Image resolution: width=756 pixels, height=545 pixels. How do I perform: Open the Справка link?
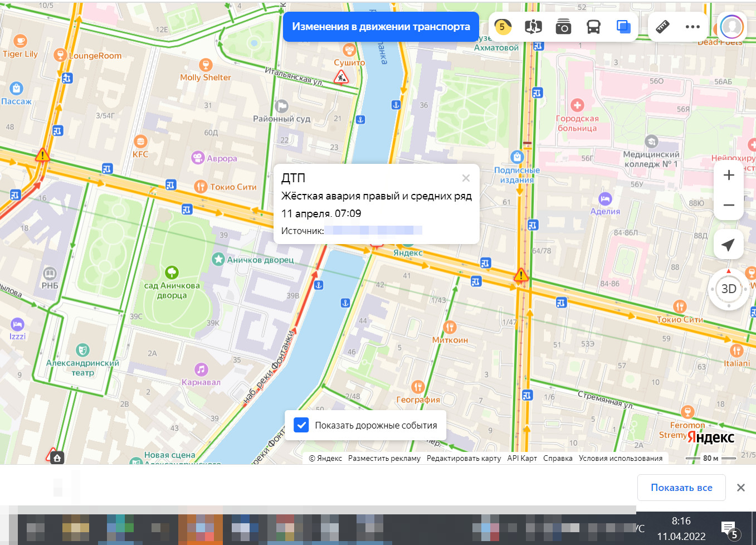pos(558,458)
